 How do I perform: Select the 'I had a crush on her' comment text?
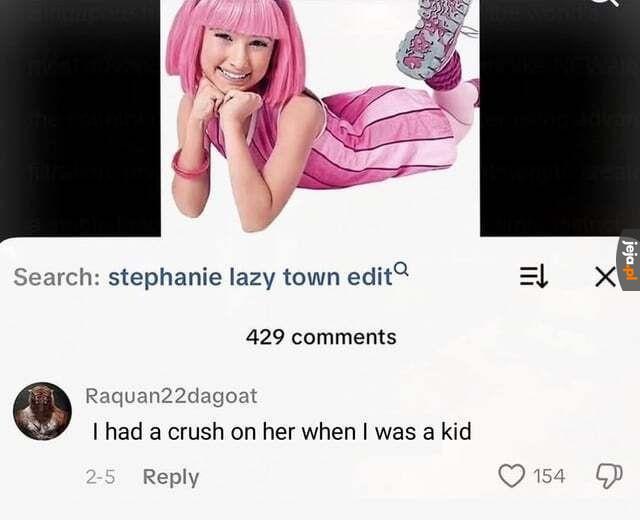click(282, 432)
